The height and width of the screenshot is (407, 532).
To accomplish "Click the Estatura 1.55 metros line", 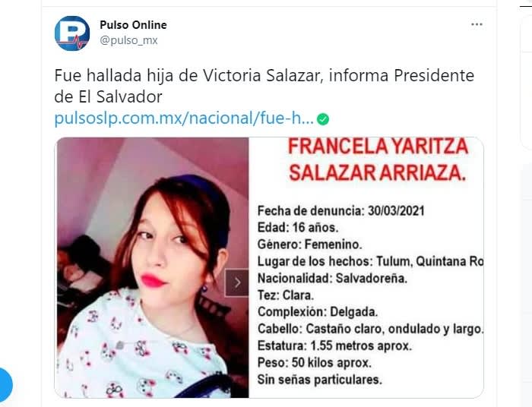I will [334, 345].
